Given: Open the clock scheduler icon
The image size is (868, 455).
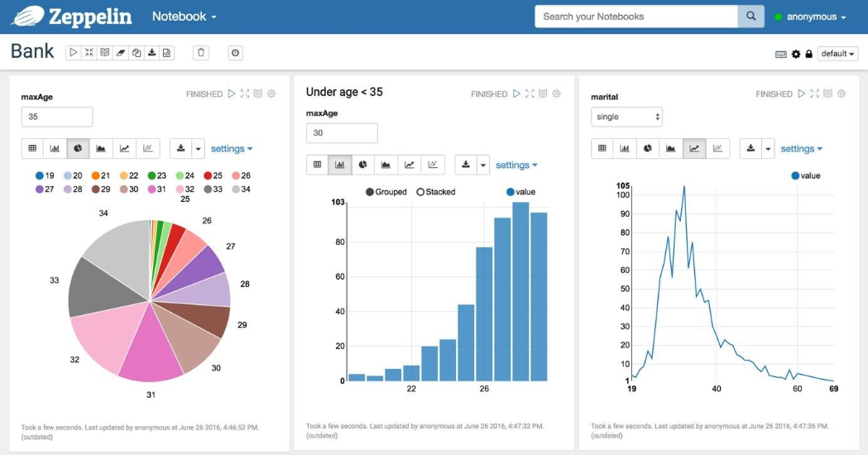Looking at the screenshot, I should pyautogui.click(x=235, y=53).
